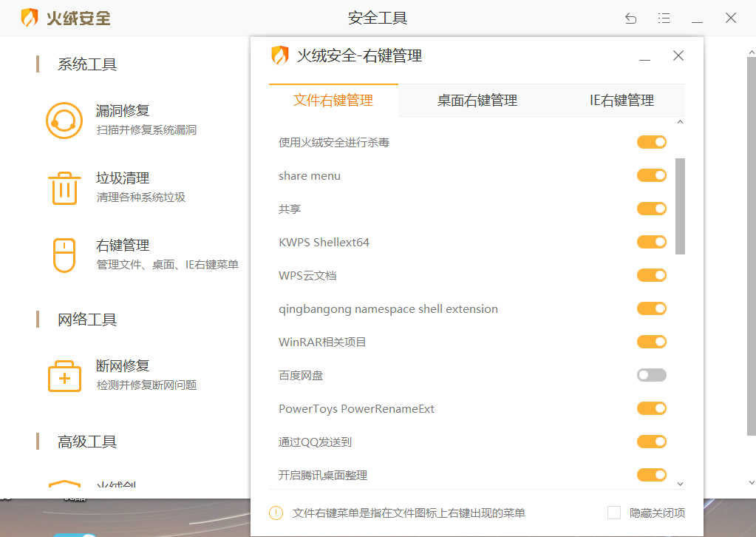Click 检测并修复断网问题 description text

click(146, 385)
